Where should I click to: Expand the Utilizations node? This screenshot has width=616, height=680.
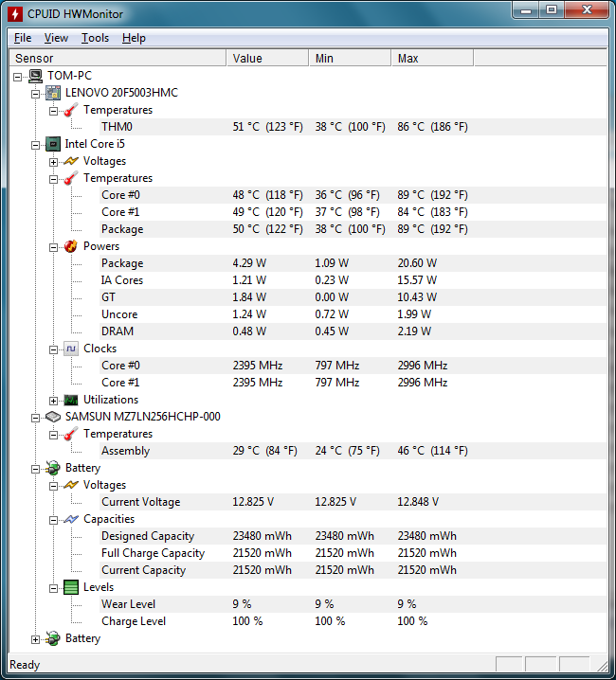tap(54, 400)
